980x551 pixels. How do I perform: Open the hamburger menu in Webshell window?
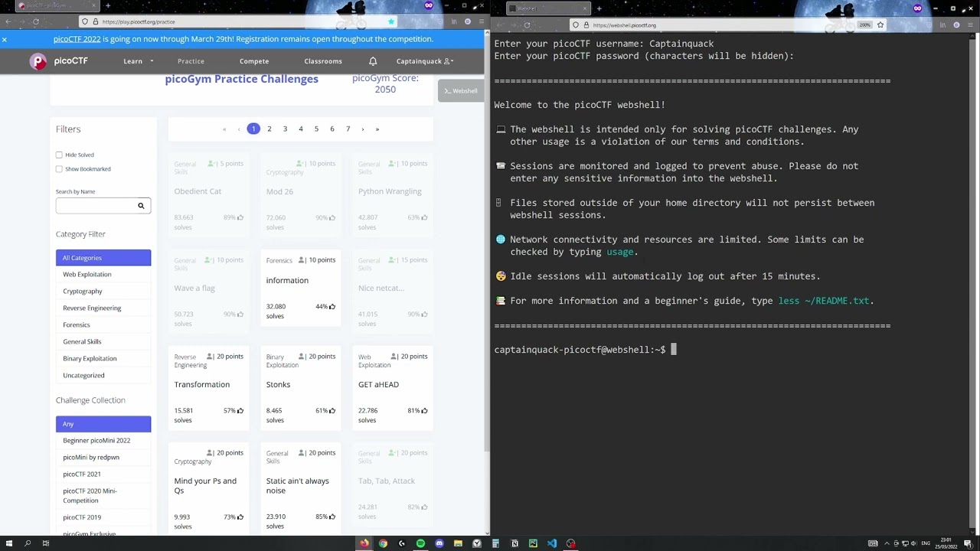[x=970, y=25]
